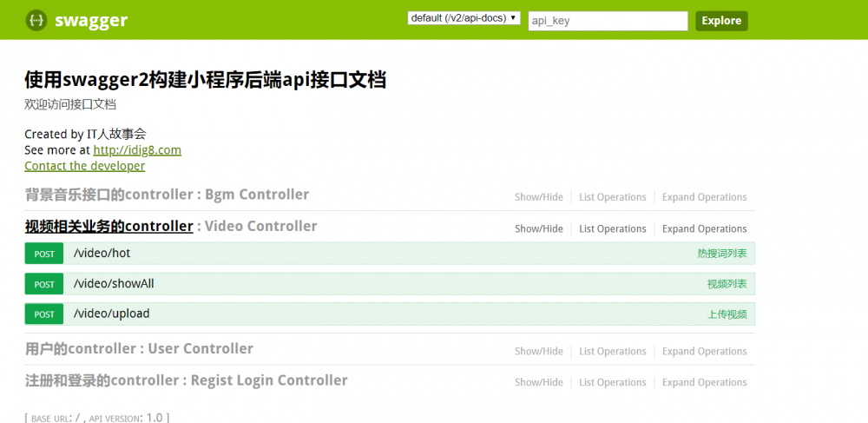Click Show/Hide for Bgm Controller
Screen dimensions: 868x423
539,197
